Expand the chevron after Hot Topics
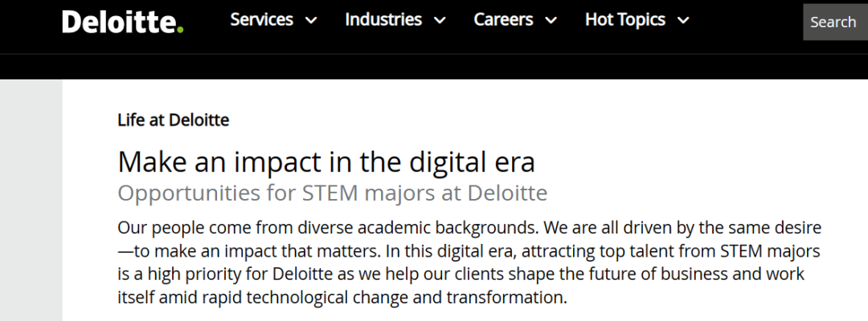This screenshot has height=321, width=868. point(683,21)
